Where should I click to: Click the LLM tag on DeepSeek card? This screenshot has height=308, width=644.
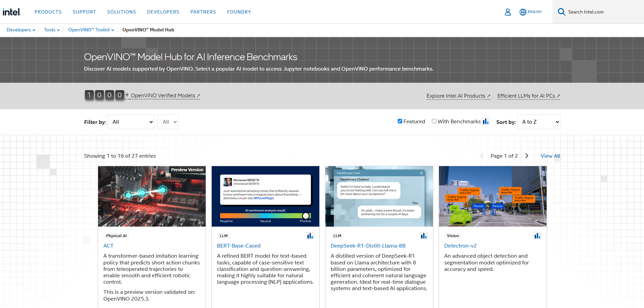[337, 236]
